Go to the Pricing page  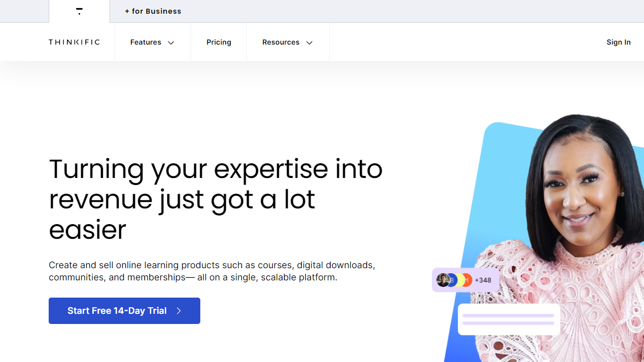pos(219,43)
